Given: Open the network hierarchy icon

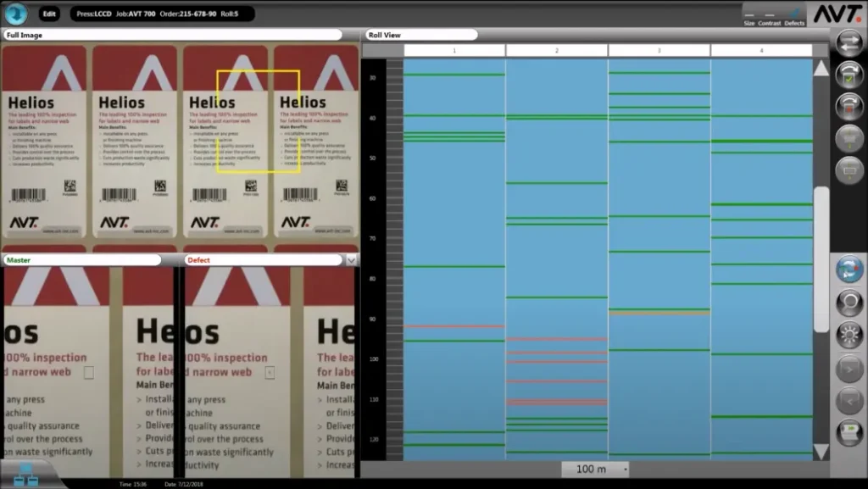Looking at the screenshot, I should 25,475.
